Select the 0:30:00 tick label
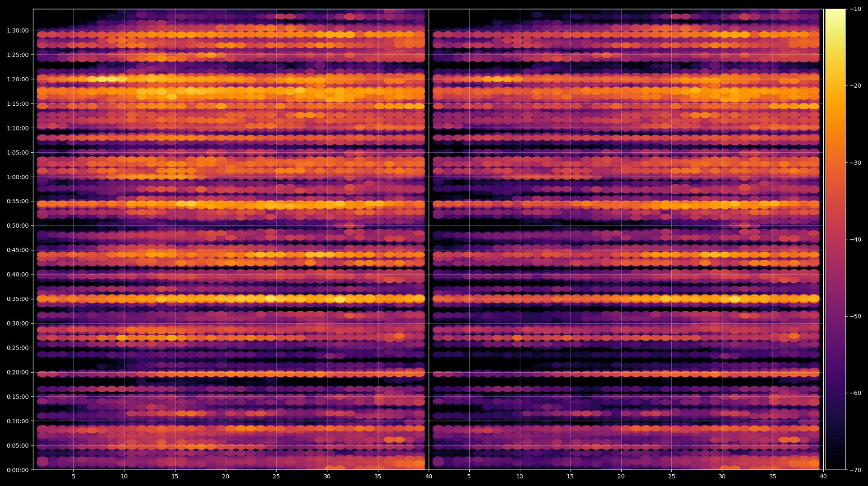 18,323
